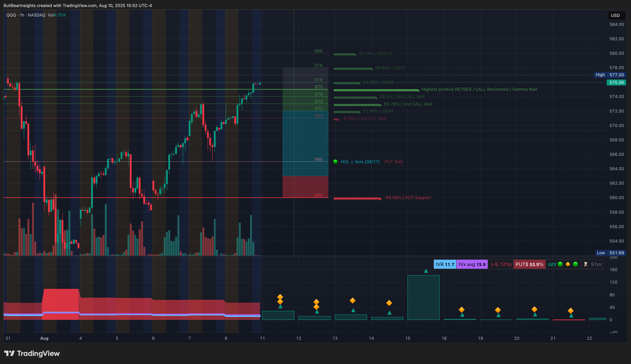Click the (-5.12%) value
This screenshot has width=631, height=364.
501,264
